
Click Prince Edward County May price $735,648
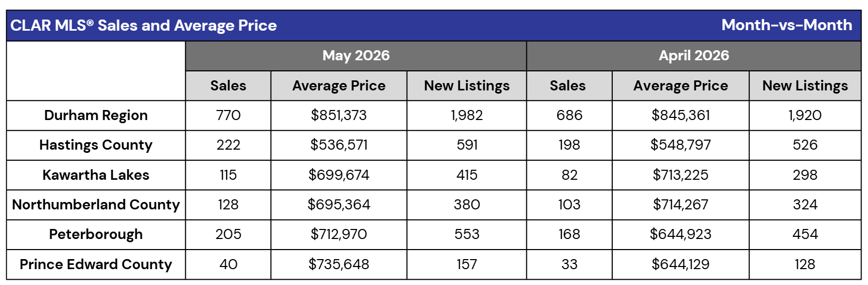coord(339,264)
